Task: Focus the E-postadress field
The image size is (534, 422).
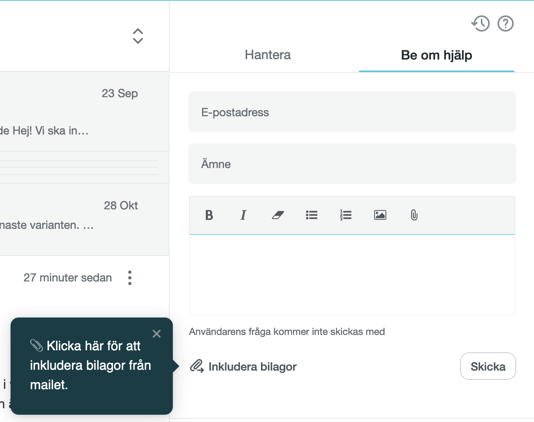Action: (352, 112)
